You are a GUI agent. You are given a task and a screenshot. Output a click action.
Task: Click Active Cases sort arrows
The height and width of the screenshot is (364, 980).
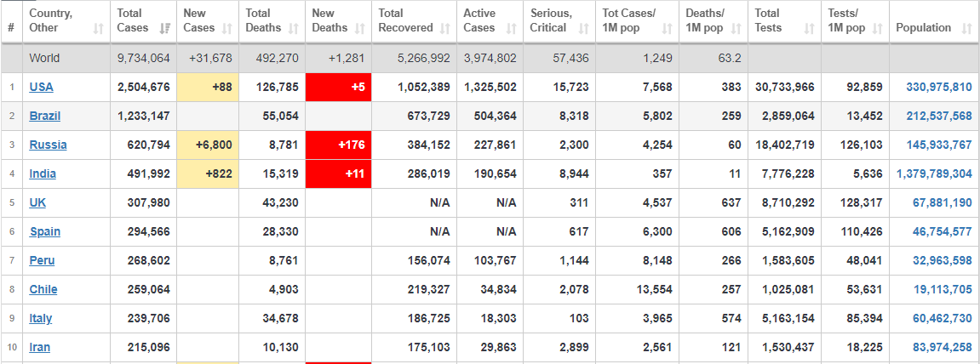[512, 28]
